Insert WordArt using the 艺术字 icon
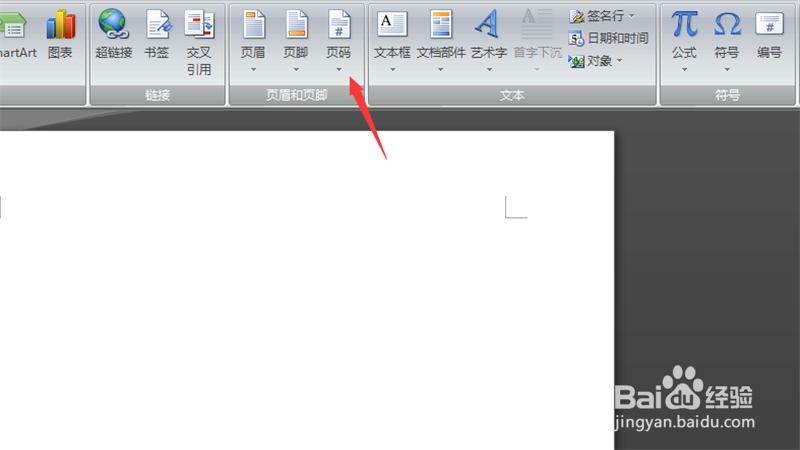 point(488,24)
